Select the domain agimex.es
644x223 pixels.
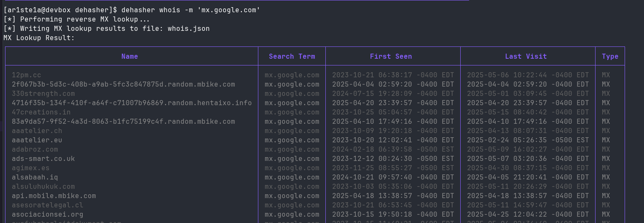(30, 168)
